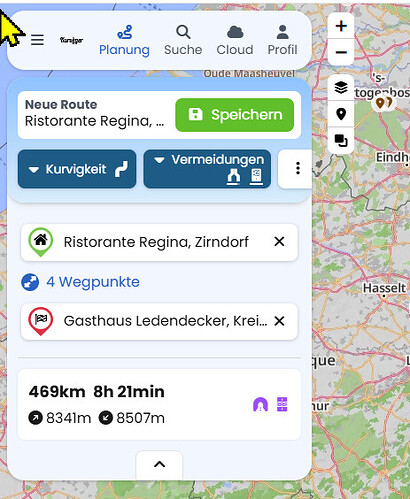410x499 pixels.
Task: Toggle the overlay squares map button
Action: [341, 140]
